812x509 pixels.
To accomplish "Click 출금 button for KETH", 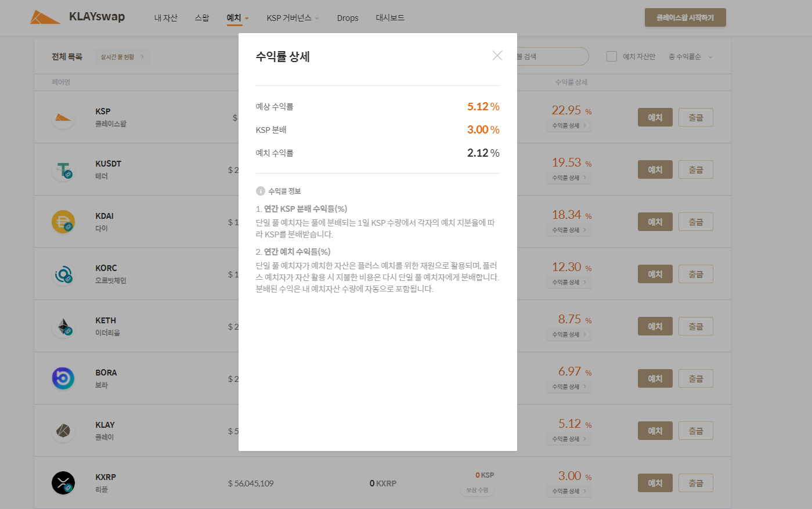I will [696, 326].
